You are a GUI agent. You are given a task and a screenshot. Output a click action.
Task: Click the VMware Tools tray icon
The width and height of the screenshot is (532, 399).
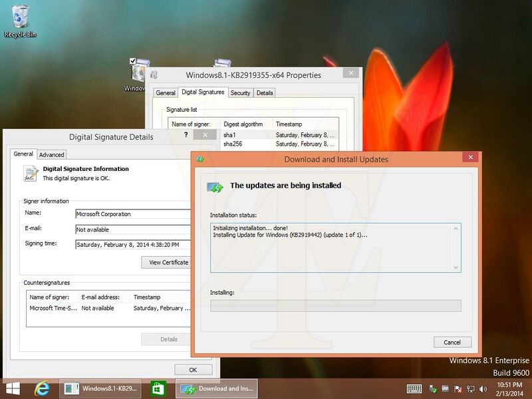(x=445, y=388)
